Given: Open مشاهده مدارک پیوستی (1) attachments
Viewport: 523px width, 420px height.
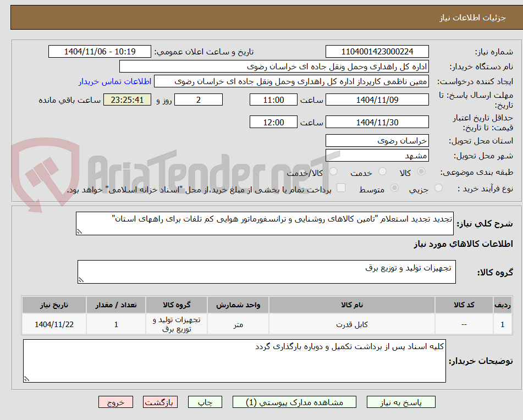Looking at the screenshot, I should [294, 402].
